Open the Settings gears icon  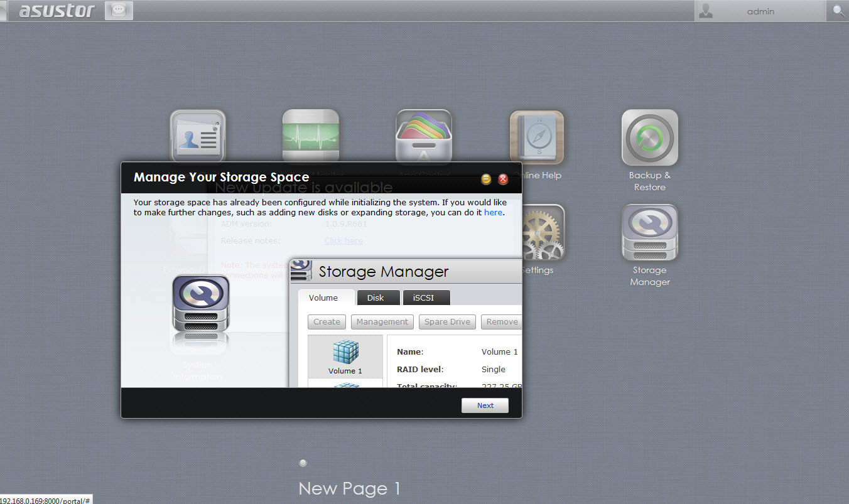click(x=543, y=232)
